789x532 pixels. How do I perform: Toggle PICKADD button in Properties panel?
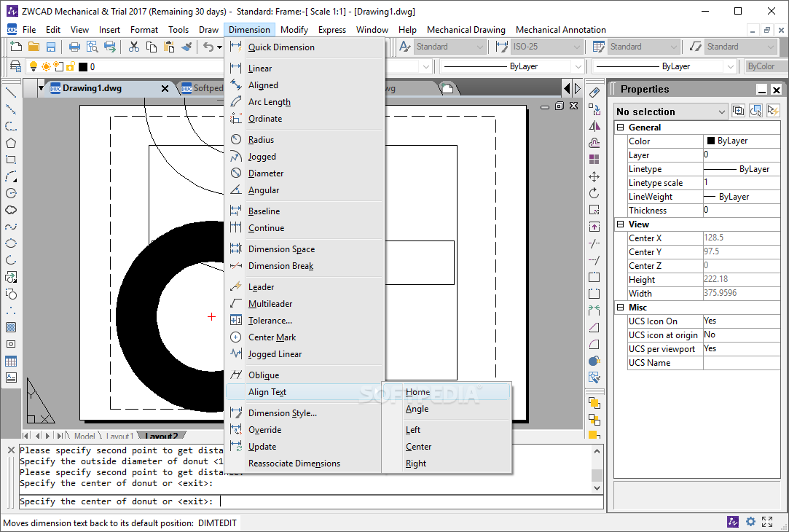[738, 111]
